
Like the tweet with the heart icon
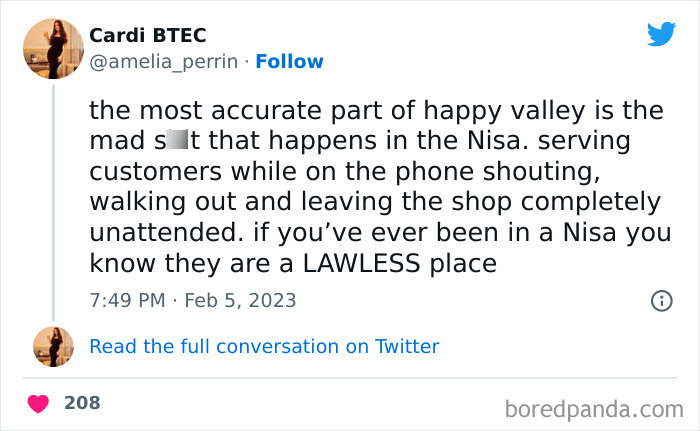(38, 403)
